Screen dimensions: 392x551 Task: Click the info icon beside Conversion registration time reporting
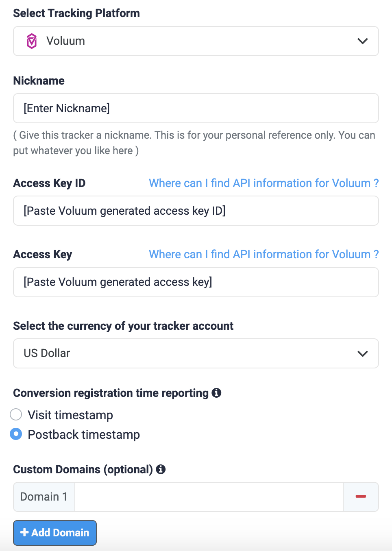[217, 392]
